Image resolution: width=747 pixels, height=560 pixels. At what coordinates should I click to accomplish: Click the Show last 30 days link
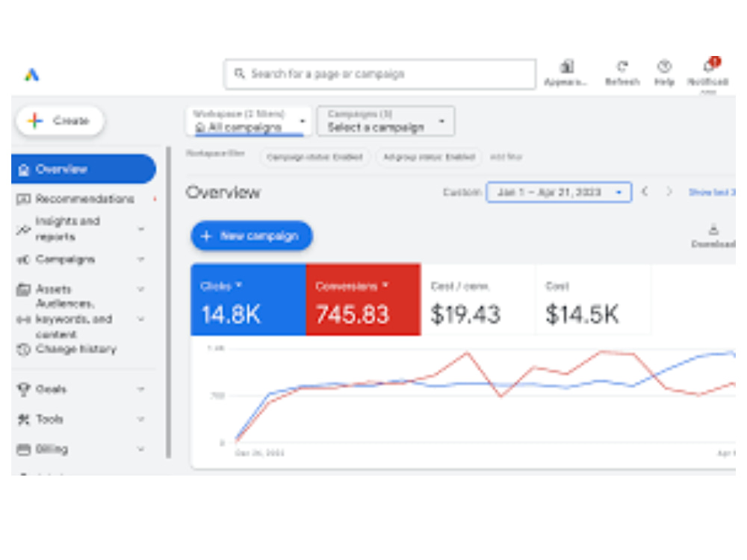tap(712, 193)
